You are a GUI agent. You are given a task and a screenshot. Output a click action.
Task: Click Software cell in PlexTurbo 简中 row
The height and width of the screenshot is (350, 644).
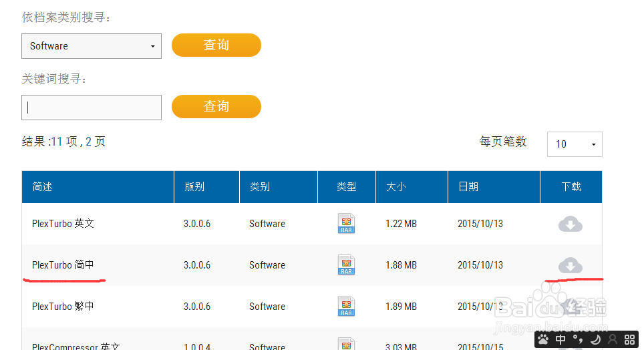[x=267, y=265]
